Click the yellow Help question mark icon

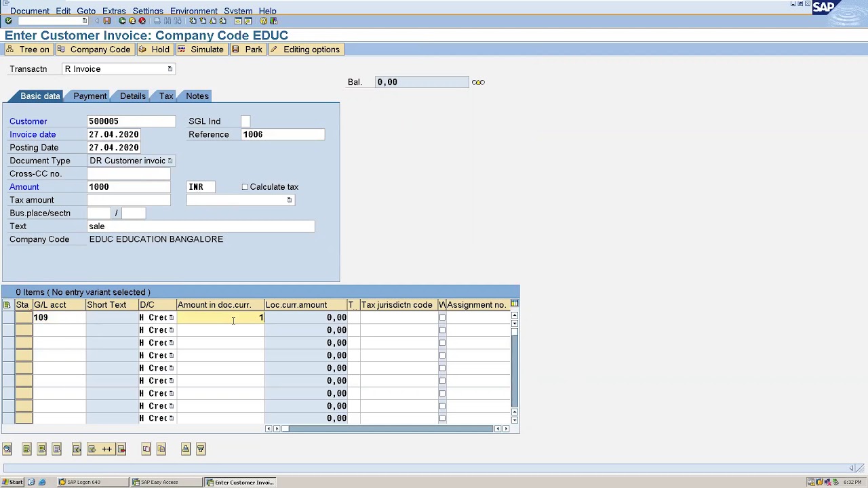[x=263, y=20]
